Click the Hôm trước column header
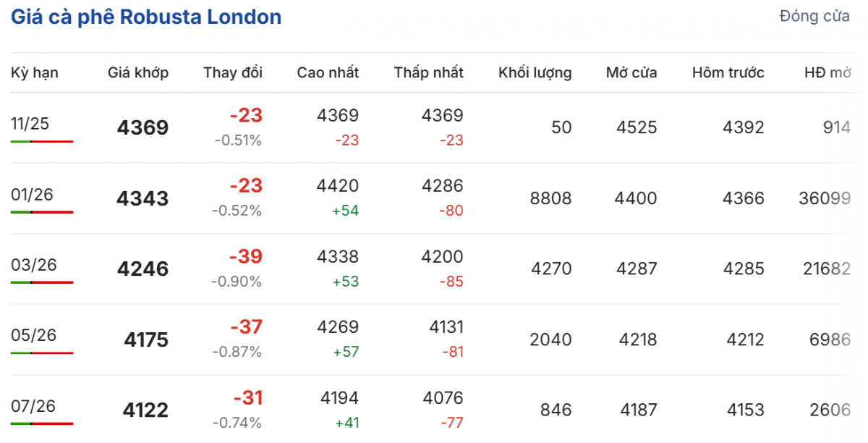Image resolution: width=868 pixels, height=443 pixels. coord(728,72)
